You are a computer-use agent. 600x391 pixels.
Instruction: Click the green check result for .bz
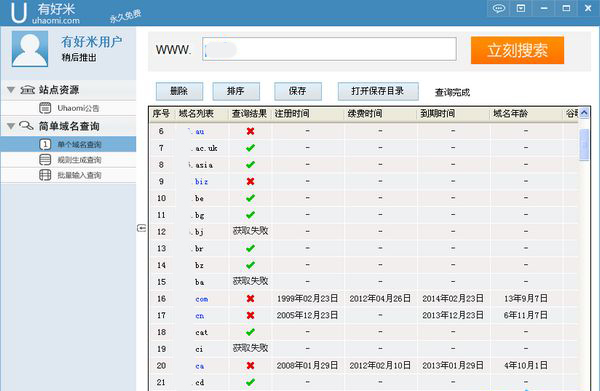click(x=250, y=265)
